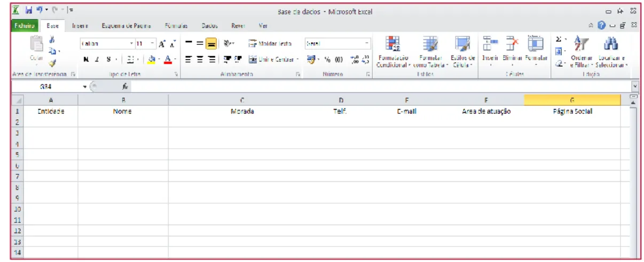Image resolution: width=644 pixels, height=262 pixels.
Task: Open Formatar como Tabela gallery
Action: 430,52
